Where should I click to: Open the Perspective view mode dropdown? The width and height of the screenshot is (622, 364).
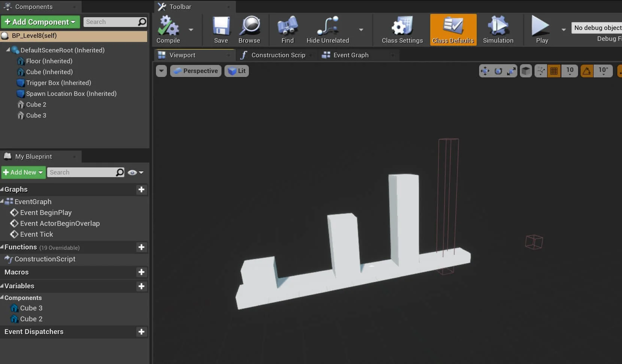click(x=196, y=71)
